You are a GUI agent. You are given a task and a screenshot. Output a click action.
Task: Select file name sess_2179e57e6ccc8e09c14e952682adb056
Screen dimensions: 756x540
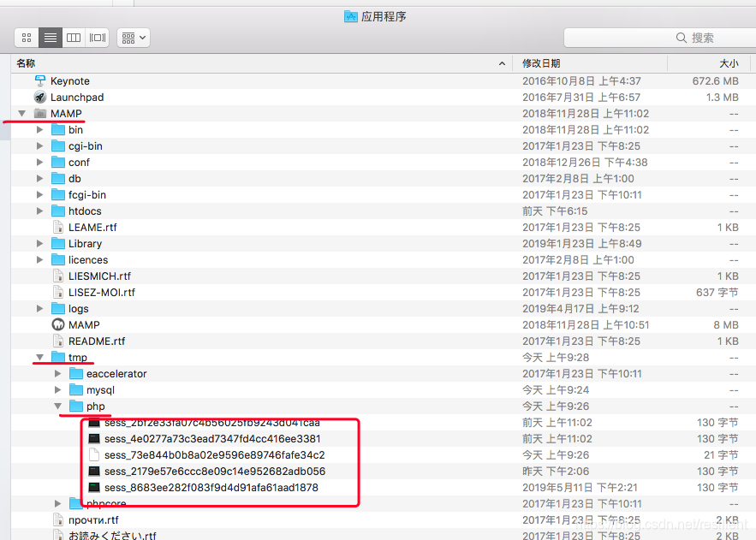click(215, 472)
